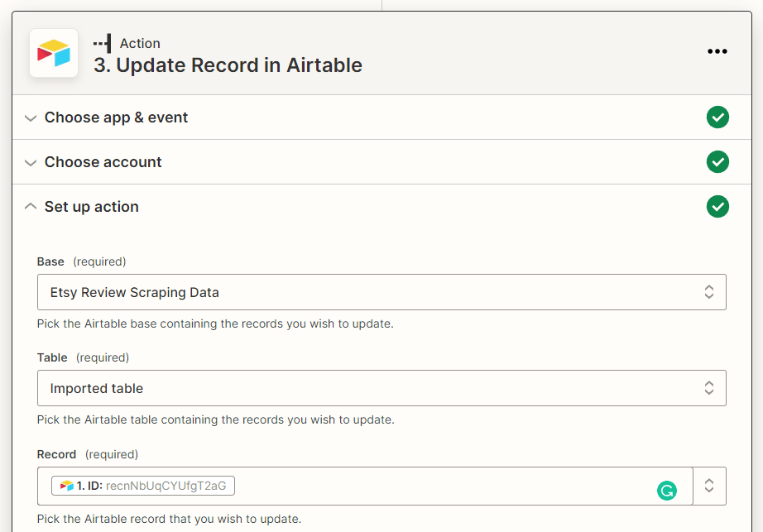Click the Action label text
Screen dimensions: 763x532
coord(140,43)
